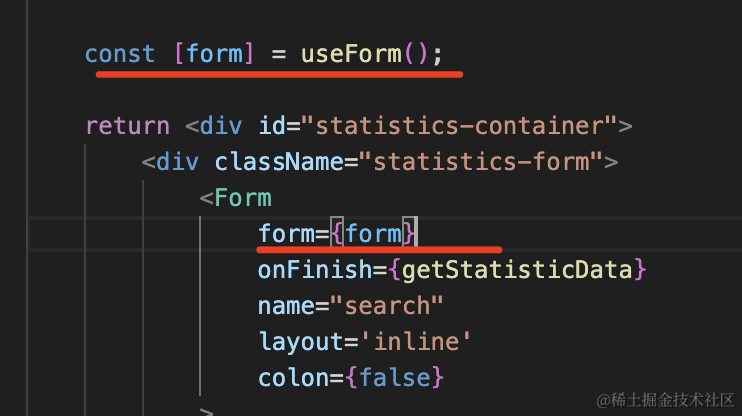The height and width of the screenshot is (416, 742).
Task: Click the inner div with className
Action: [177, 162]
